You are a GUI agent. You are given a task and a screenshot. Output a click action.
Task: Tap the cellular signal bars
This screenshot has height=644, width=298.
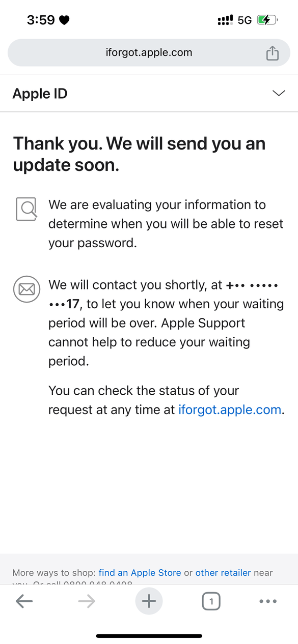226,20
